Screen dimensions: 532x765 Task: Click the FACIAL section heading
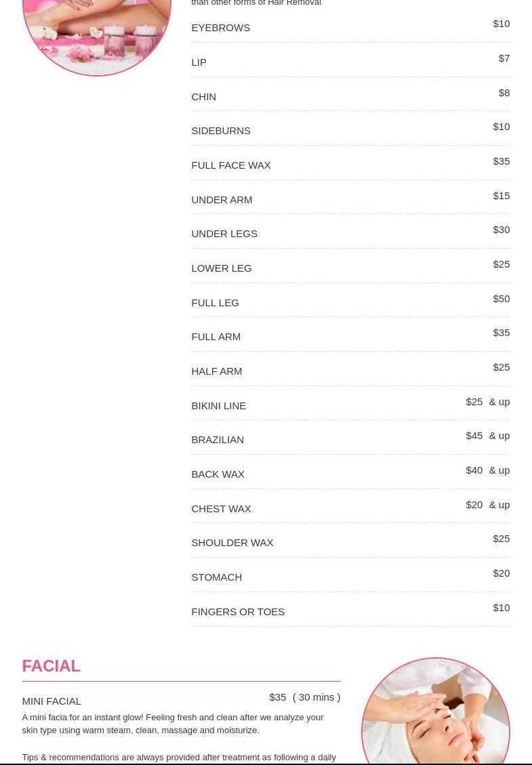(51, 666)
